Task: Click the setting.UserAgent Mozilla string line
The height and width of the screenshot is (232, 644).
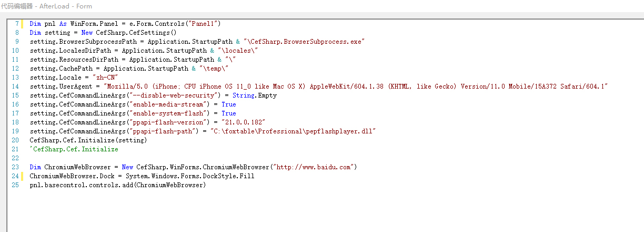Action: [319, 86]
